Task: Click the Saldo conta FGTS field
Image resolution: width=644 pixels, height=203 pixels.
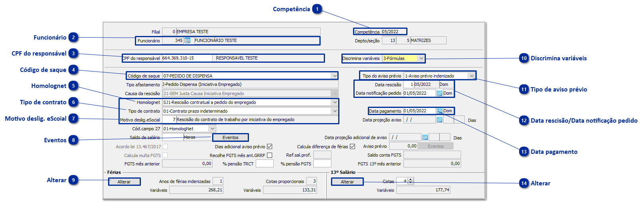Action: pos(432,155)
